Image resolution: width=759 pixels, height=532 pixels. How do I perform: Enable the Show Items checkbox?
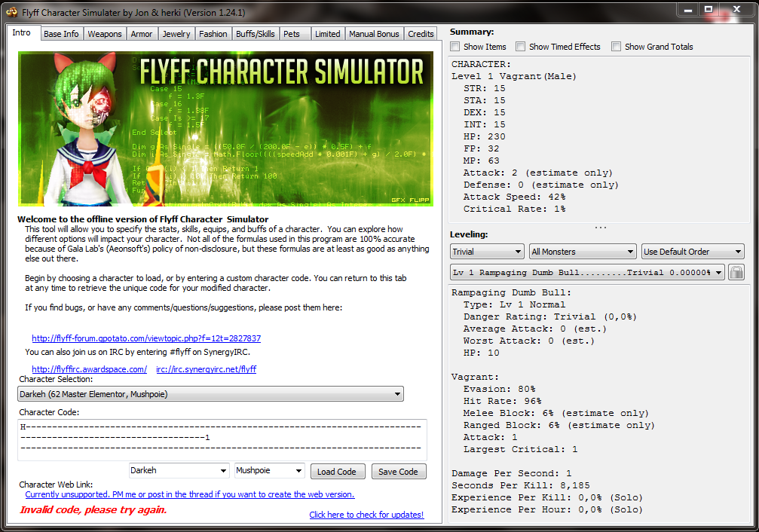[x=455, y=47]
